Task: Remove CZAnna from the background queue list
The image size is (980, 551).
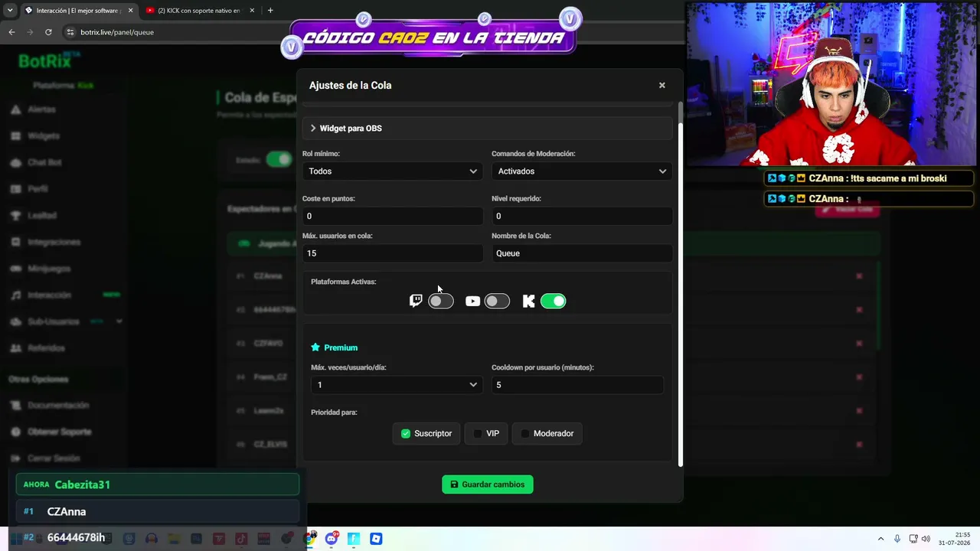Action: (x=859, y=276)
